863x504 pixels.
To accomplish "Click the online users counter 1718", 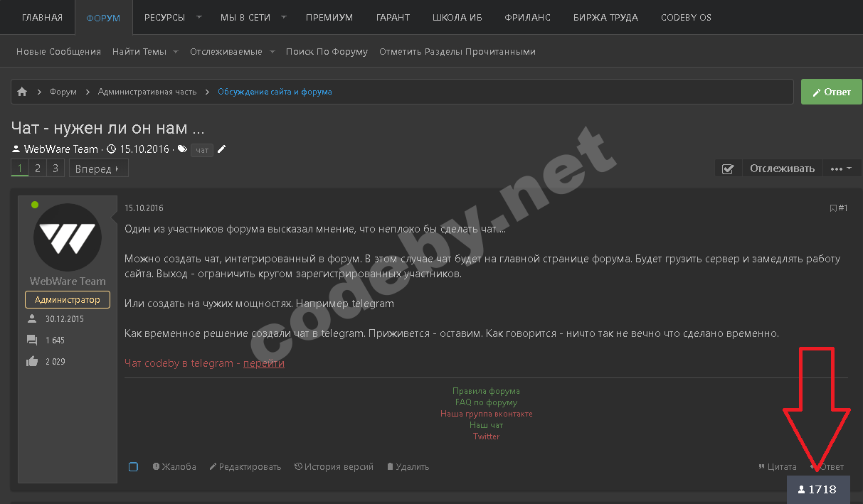I will tap(817, 490).
